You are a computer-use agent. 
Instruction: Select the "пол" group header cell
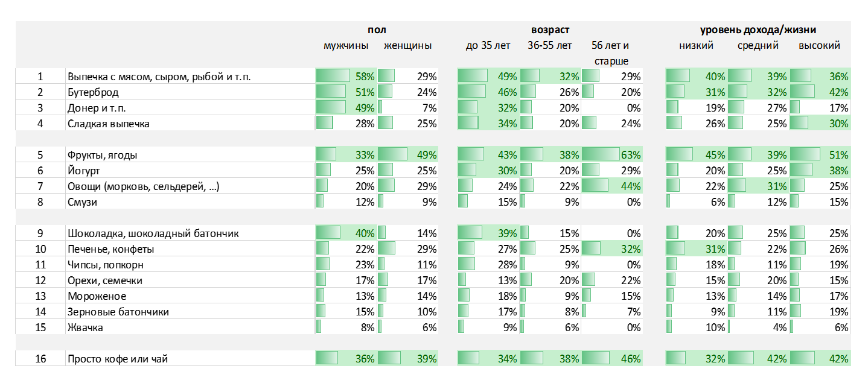coord(377,30)
